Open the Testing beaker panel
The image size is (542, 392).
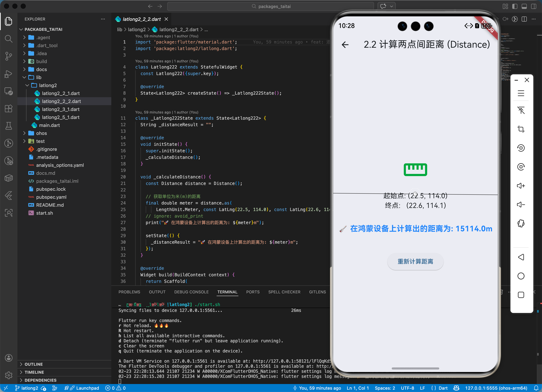pyautogui.click(x=9, y=126)
